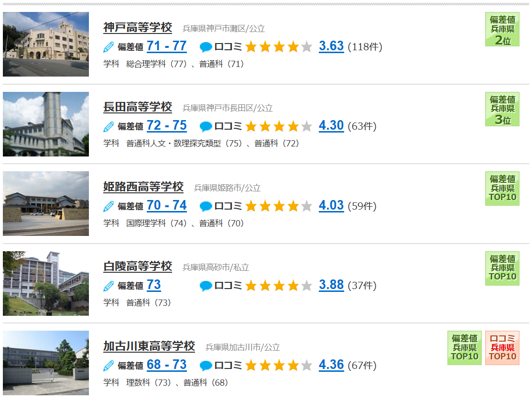Click review score 4.30 link
Image resolution: width=532 pixels, height=401 pixels.
(331, 126)
